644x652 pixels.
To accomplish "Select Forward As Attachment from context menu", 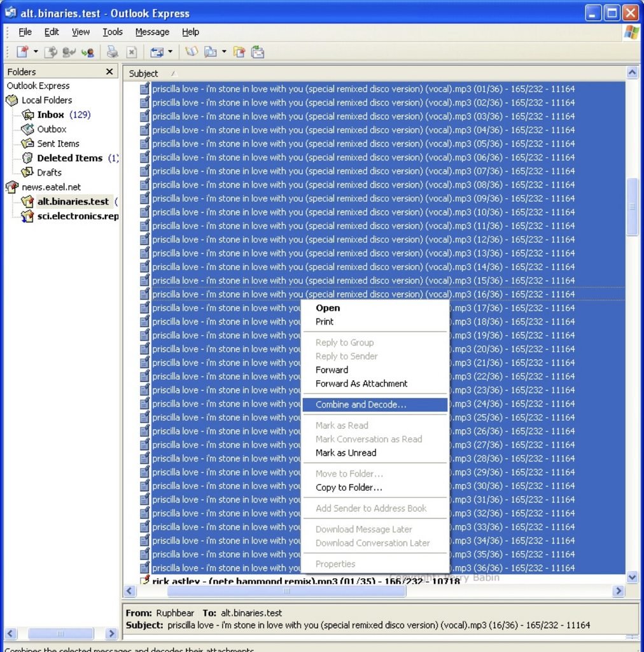I will click(x=375, y=384).
